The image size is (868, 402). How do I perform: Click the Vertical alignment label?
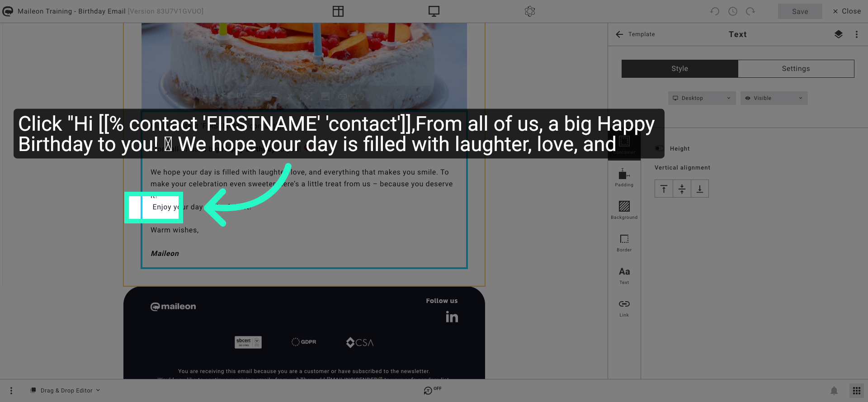(683, 168)
